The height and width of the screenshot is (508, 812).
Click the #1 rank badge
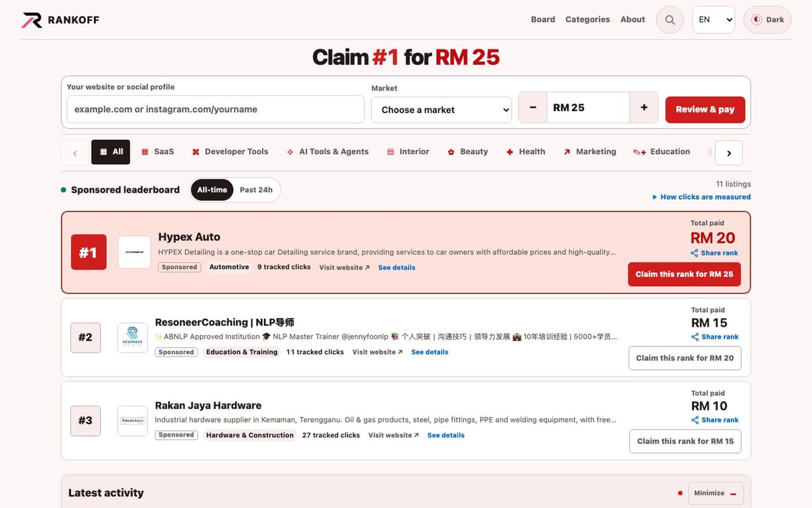[89, 252]
